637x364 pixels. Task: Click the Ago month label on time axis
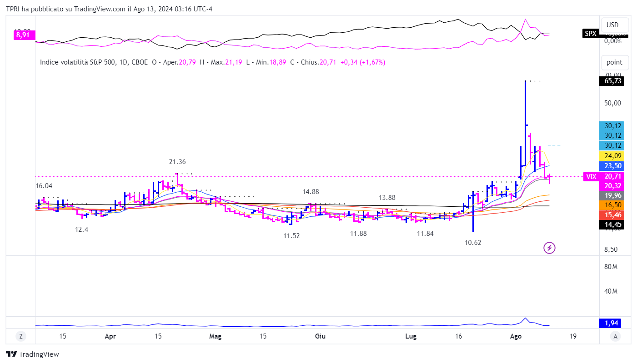click(516, 337)
